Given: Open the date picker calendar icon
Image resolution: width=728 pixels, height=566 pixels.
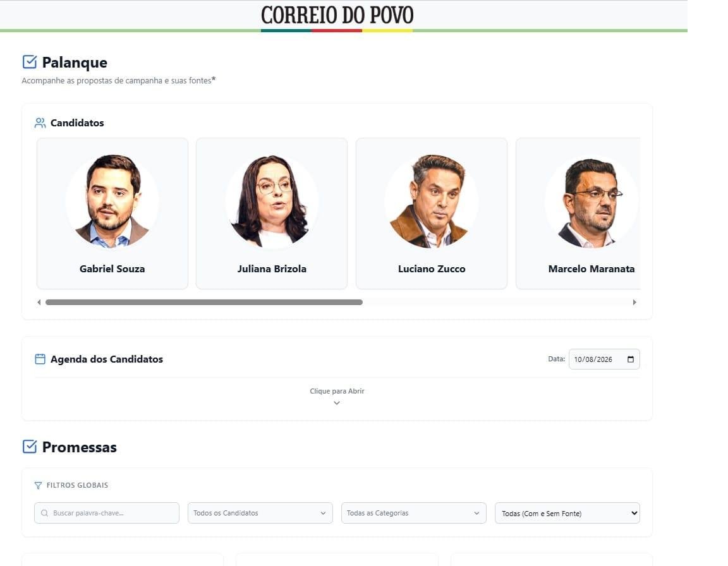Looking at the screenshot, I should [631, 359].
